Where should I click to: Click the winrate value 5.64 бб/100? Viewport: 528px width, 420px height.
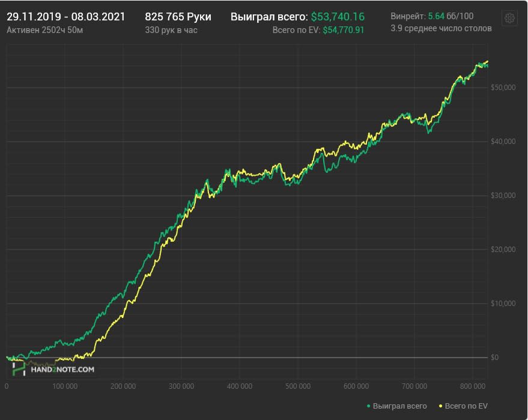coord(451,16)
